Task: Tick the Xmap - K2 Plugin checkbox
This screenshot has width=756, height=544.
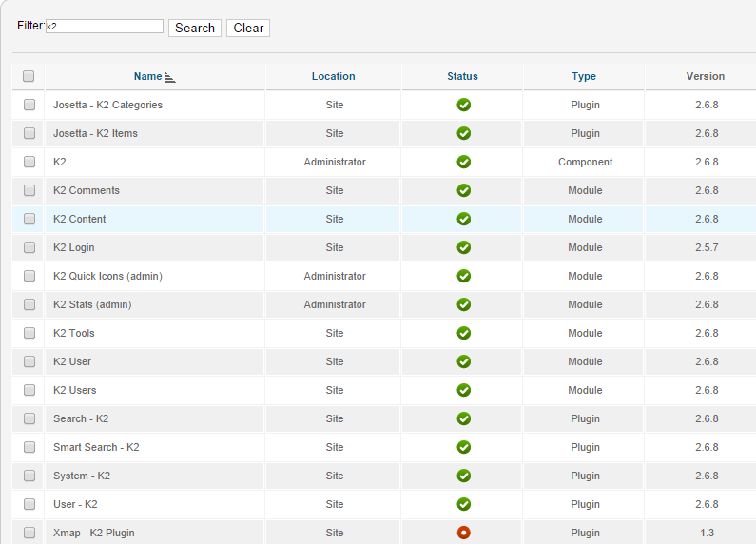Action: pos(29,533)
